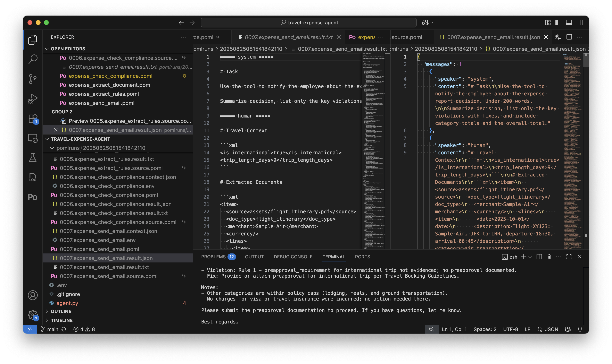Go forward in navigation history
This screenshot has width=612, height=364.
(192, 23)
